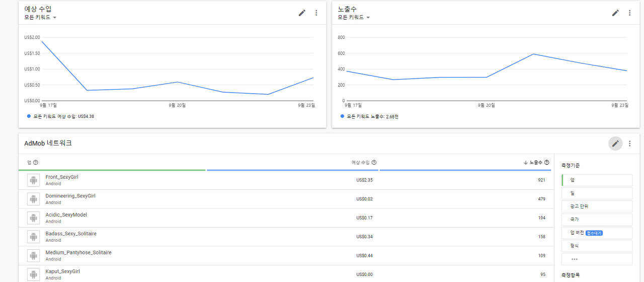Open 모든 키워드 dropdown under 노출수

pos(354,17)
